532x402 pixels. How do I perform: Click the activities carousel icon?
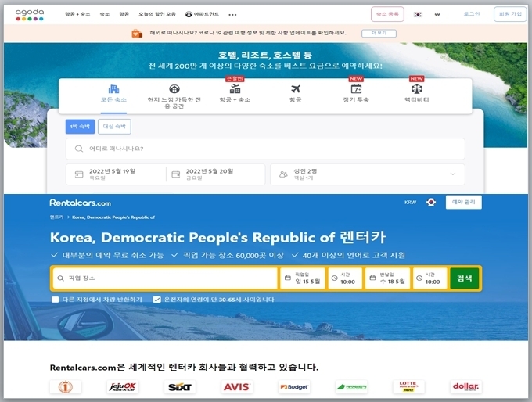coord(417,89)
